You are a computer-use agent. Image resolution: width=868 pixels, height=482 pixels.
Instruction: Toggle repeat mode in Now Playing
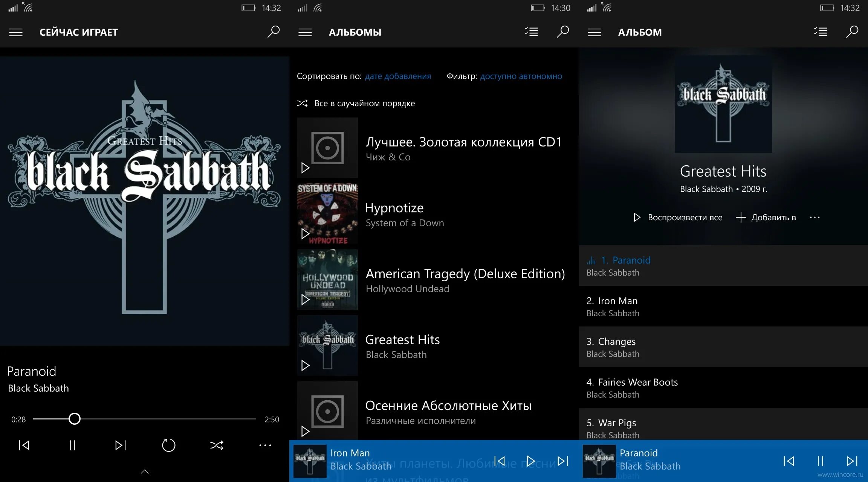(x=168, y=445)
